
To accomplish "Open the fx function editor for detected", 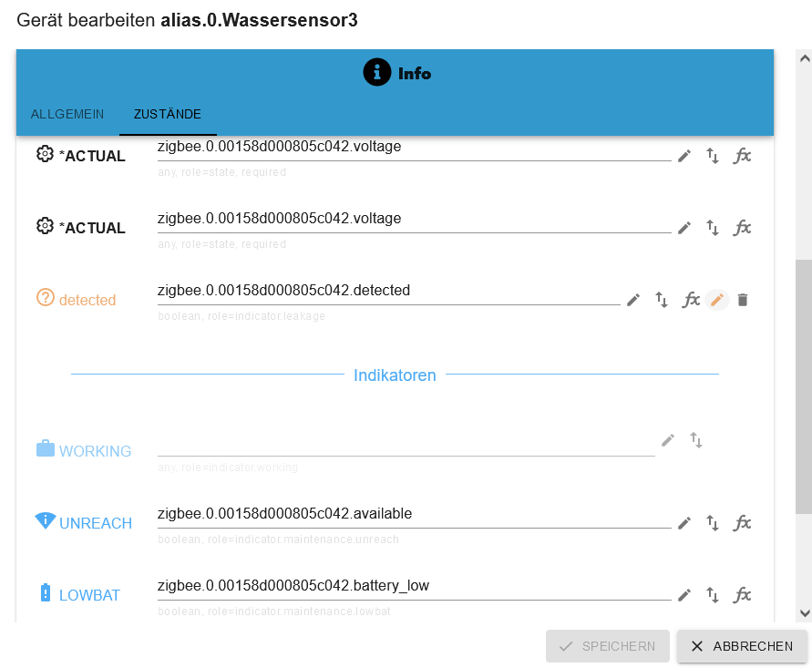I will pyautogui.click(x=691, y=300).
